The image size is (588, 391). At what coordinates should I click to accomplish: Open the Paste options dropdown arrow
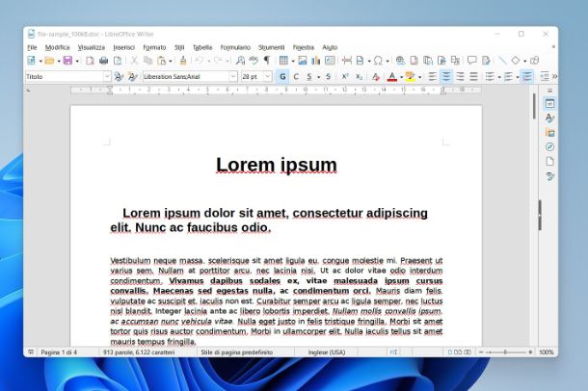[171, 61]
